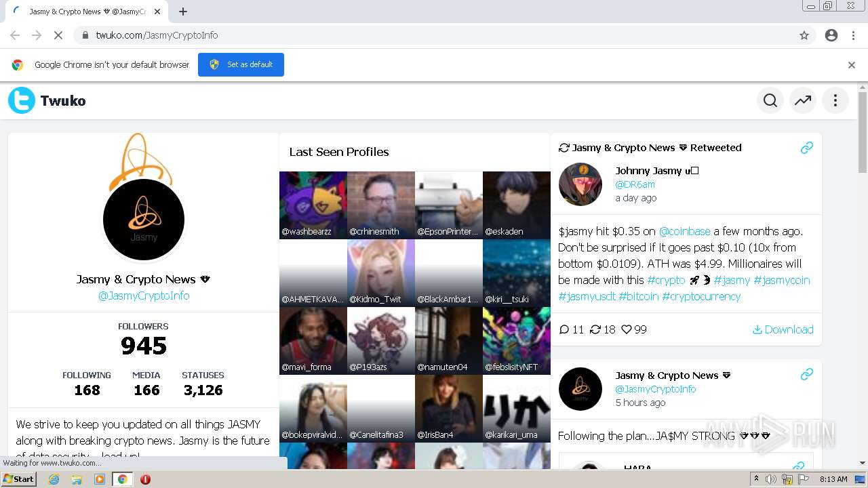Click the taskbar clock showing 8:13 AM
This screenshot has height=488, width=868.
[x=833, y=479]
